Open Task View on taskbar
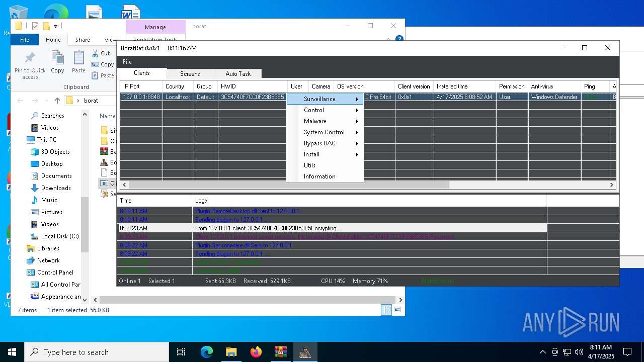The width and height of the screenshot is (644, 362). pyautogui.click(x=181, y=352)
